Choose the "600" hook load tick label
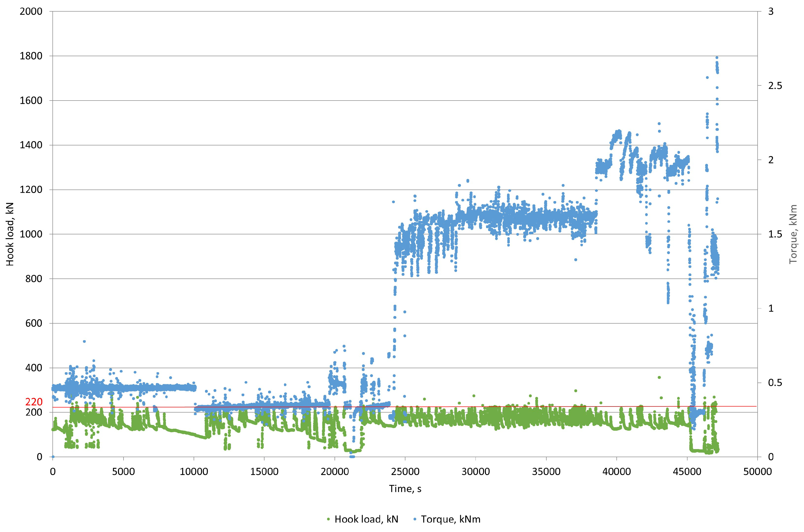The width and height of the screenshot is (804, 532). click(34, 323)
